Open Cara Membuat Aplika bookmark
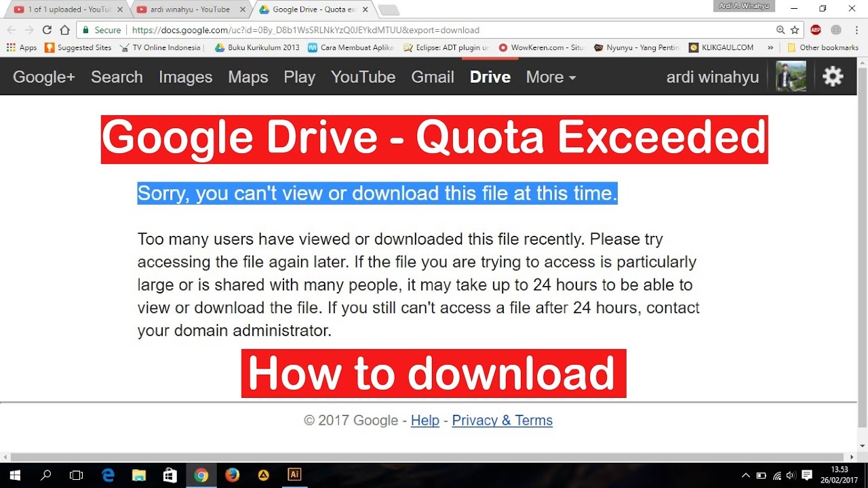This screenshot has height=488, width=868. pos(351,47)
